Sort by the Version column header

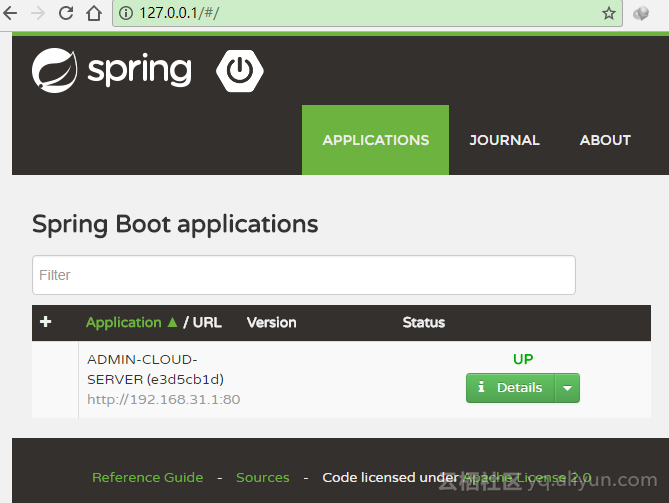[271, 323]
